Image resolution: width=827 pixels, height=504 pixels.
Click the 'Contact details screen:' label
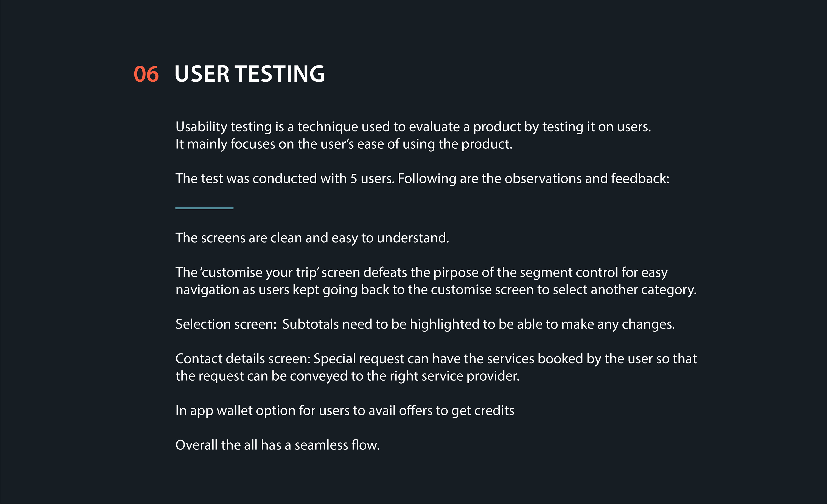(243, 359)
